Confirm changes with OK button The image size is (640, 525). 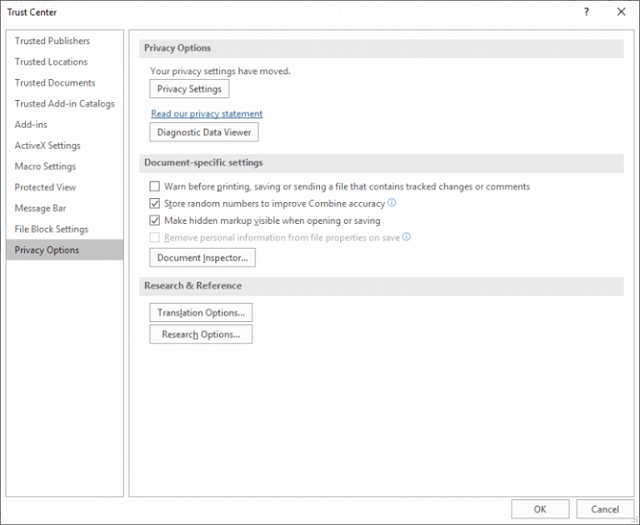pos(540,509)
